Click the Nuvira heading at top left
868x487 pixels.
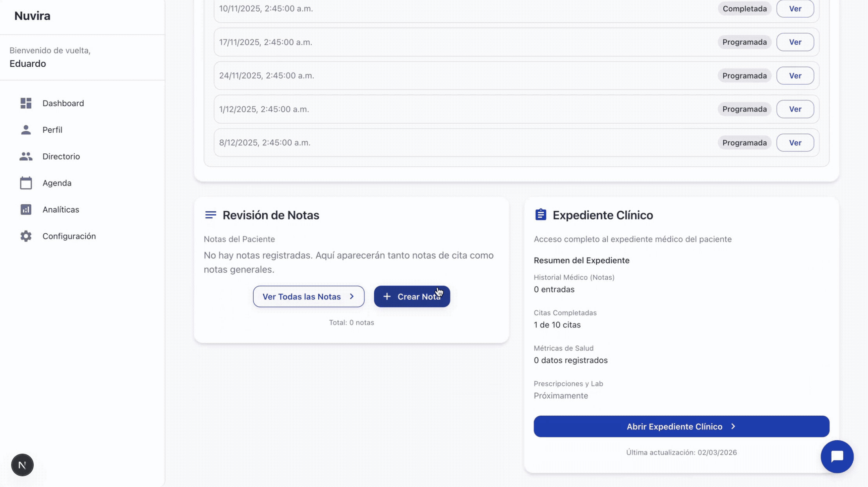click(x=32, y=16)
